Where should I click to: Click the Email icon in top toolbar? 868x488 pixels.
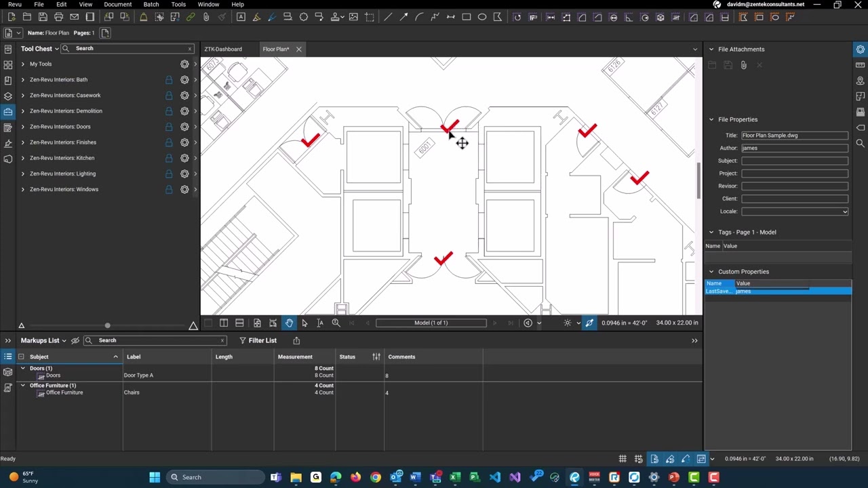pyautogui.click(x=74, y=17)
